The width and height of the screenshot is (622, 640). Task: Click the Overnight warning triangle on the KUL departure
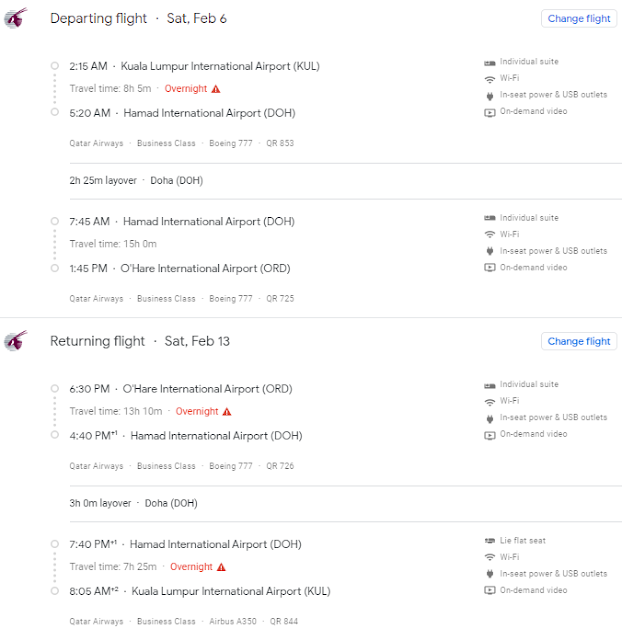[x=216, y=89]
